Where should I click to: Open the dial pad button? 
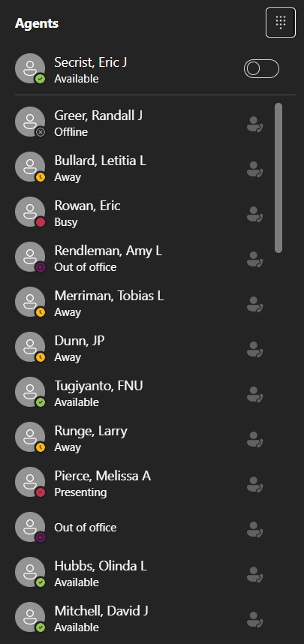pyautogui.click(x=281, y=23)
